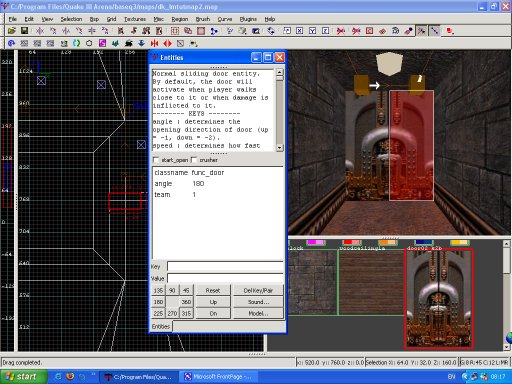Click the scroll down arrow of texture window
Viewport: 512px width, 384px height.
(x=506, y=347)
